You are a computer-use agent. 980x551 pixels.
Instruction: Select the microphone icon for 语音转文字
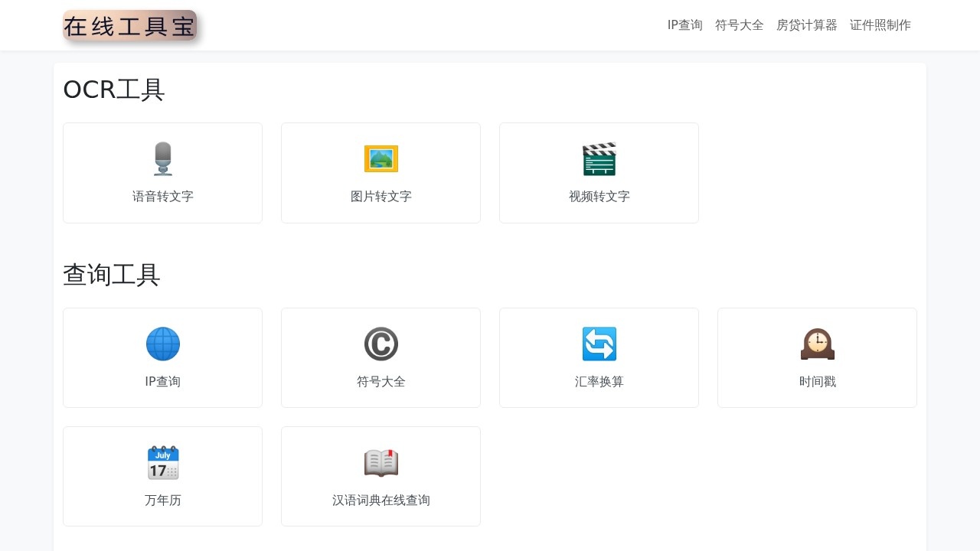pos(162,158)
